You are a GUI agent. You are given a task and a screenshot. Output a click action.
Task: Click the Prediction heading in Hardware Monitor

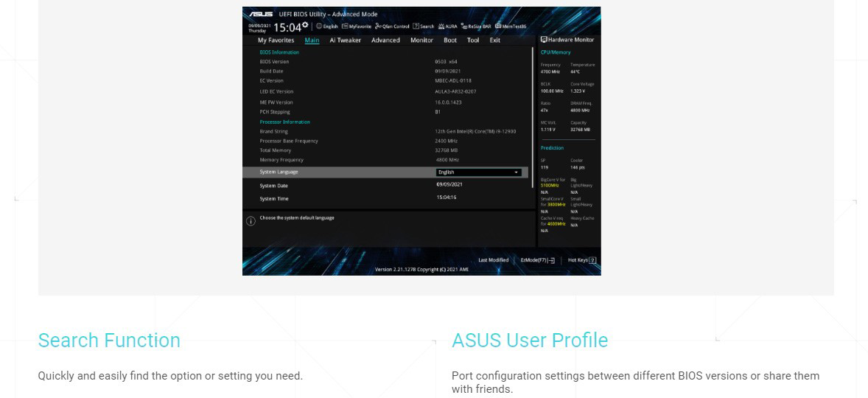point(552,148)
